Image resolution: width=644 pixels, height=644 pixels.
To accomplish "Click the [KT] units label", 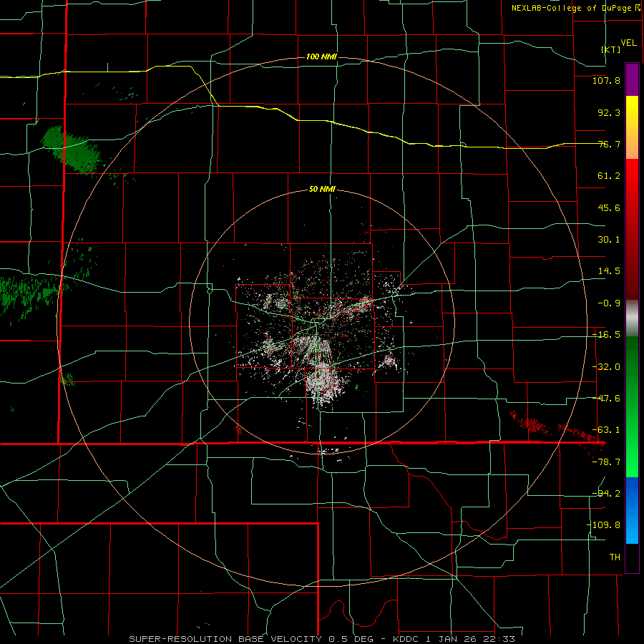I will coord(611,49).
